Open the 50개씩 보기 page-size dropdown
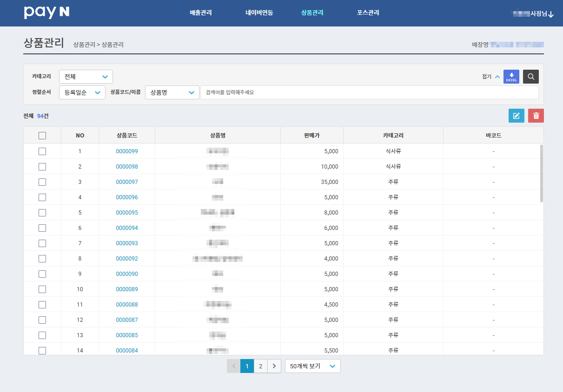Screen dimensions: 563x392 click(x=313, y=366)
